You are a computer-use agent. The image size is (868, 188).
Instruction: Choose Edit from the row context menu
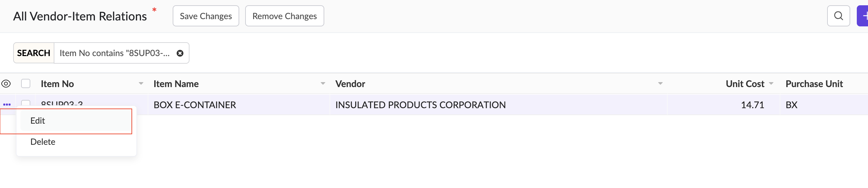[38, 121]
